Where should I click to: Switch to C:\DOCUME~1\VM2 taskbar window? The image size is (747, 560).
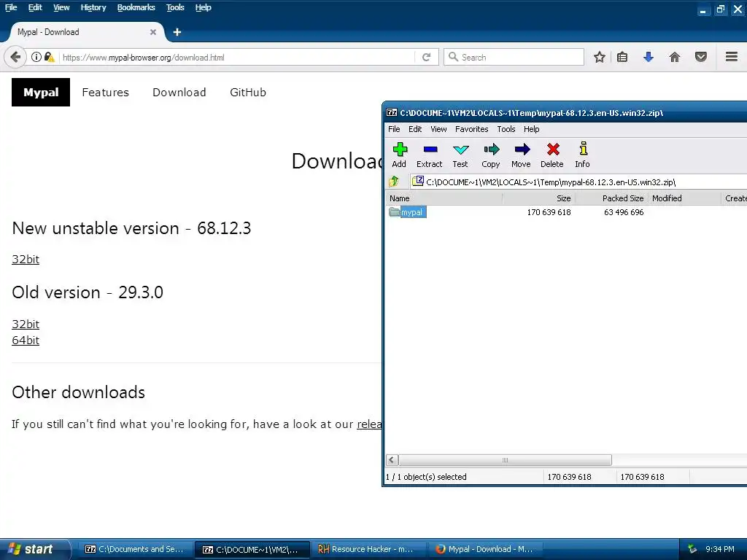(252, 549)
